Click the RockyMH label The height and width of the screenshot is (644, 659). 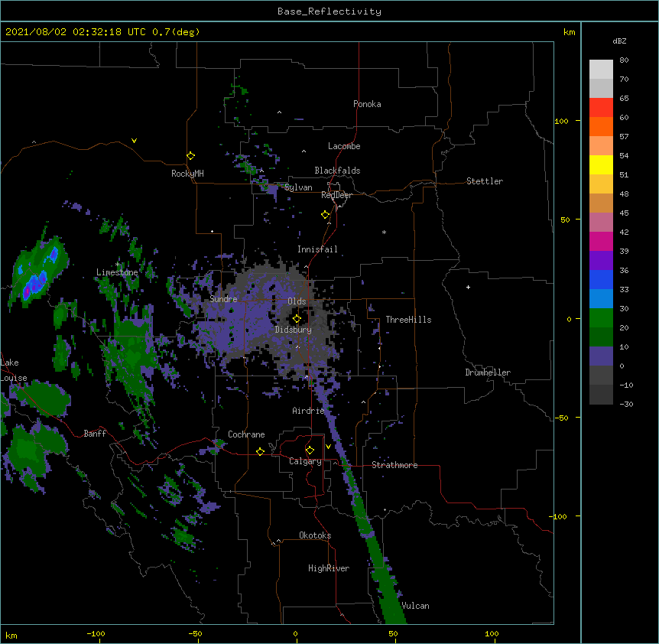click(187, 174)
